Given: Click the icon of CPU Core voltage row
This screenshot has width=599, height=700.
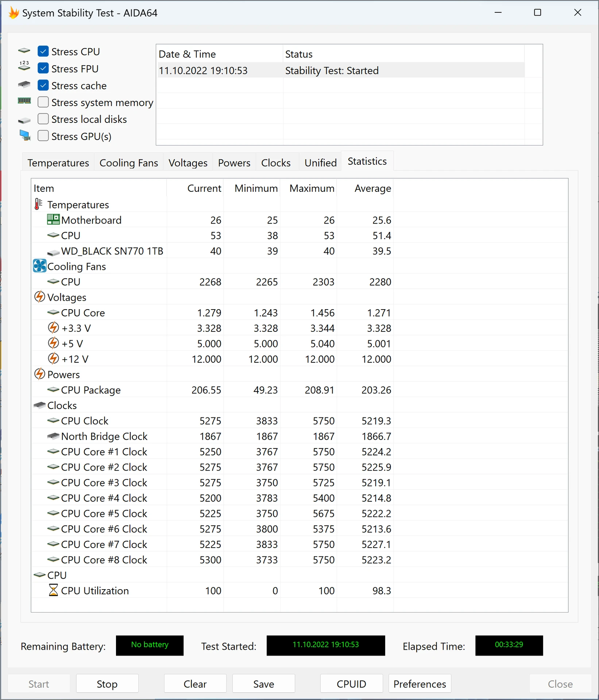Looking at the screenshot, I should coord(53,312).
